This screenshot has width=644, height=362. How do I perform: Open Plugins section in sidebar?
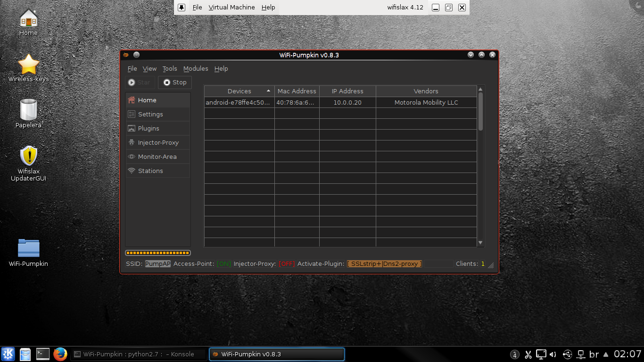[158, 128]
